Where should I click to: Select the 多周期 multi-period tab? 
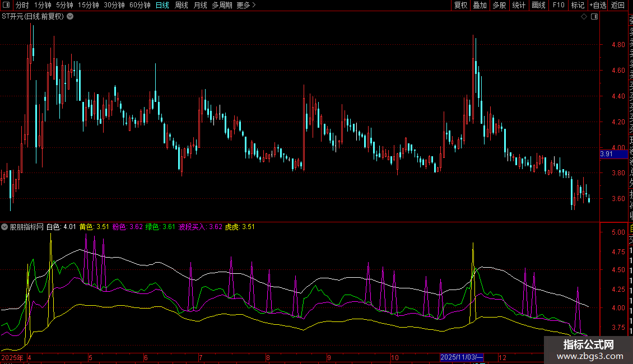[x=222, y=5]
